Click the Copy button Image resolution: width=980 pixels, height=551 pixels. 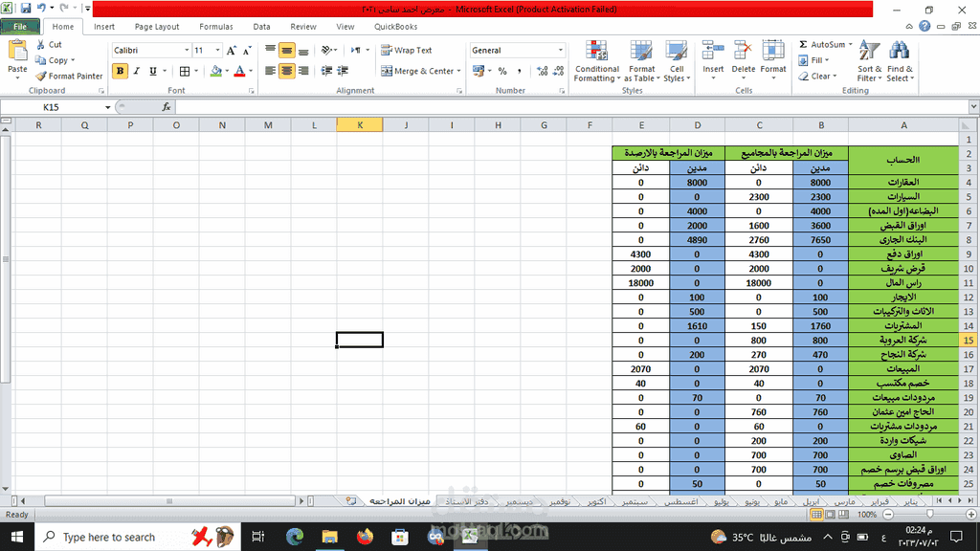(55, 60)
